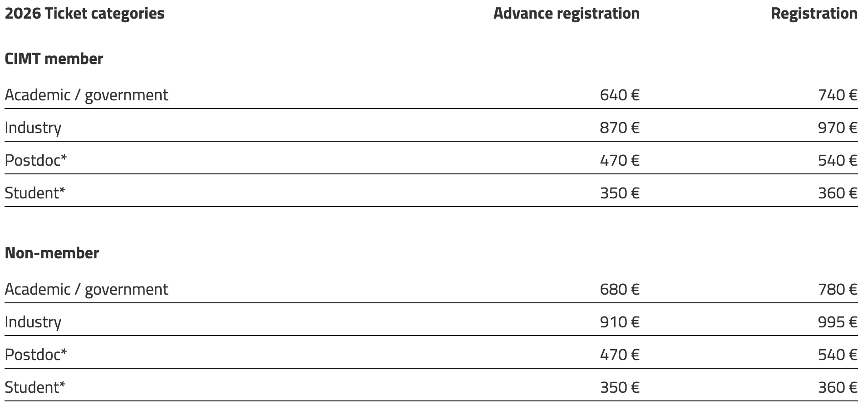Screen dimensions: 868x405
Task: Click the Non-member Student* label
Action: click(x=35, y=388)
